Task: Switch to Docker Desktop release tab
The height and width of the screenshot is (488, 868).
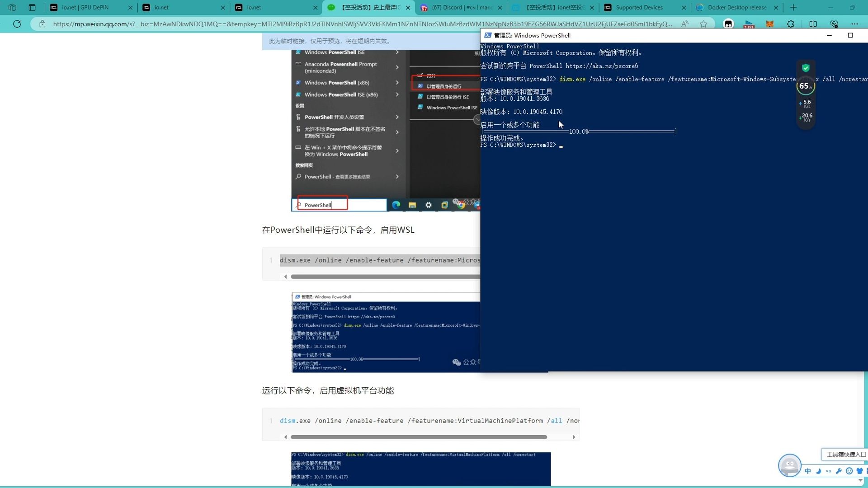Action: tap(736, 7)
